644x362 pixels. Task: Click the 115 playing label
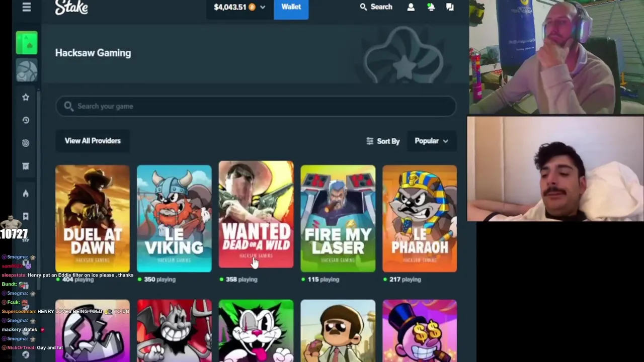[x=323, y=279]
